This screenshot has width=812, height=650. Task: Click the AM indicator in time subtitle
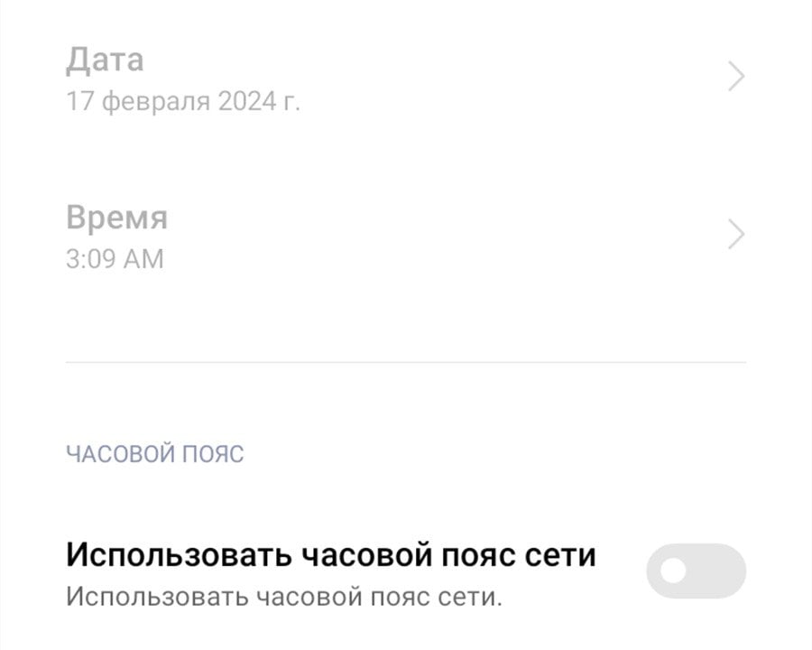pos(143,259)
